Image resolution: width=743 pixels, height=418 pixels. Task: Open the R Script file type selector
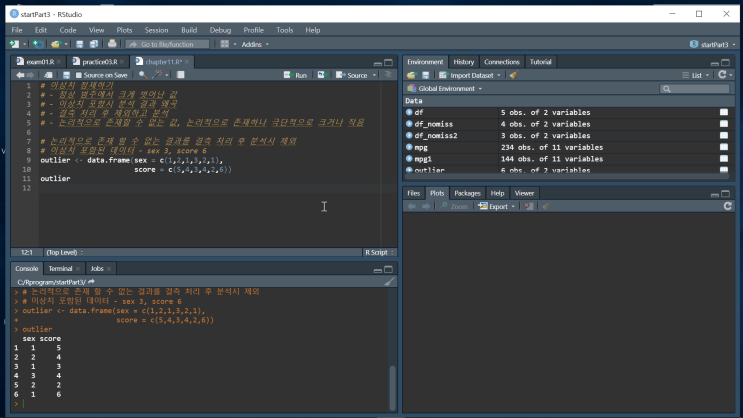click(379, 252)
